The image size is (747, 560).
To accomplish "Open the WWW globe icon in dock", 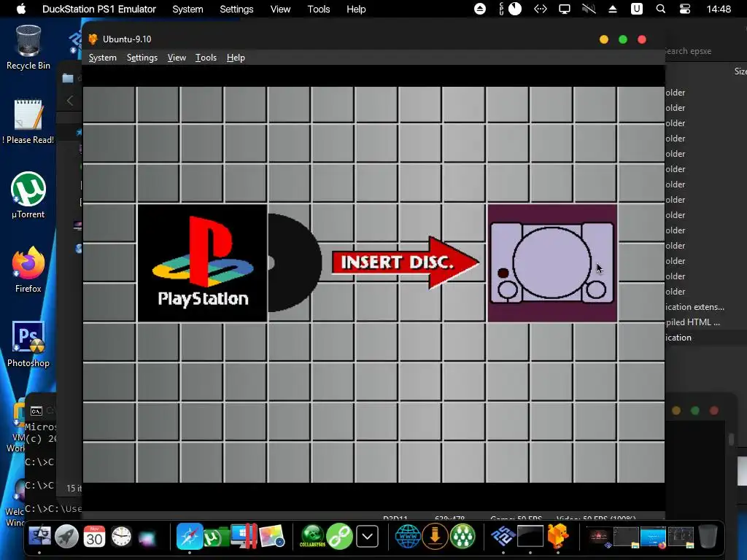I will (x=408, y=537).
